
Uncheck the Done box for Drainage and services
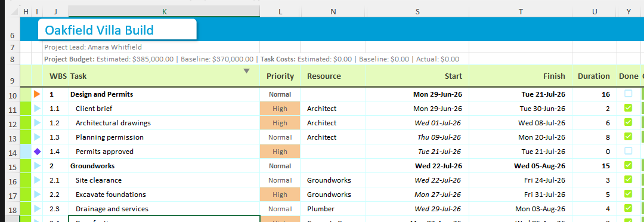tap(628, 208)
